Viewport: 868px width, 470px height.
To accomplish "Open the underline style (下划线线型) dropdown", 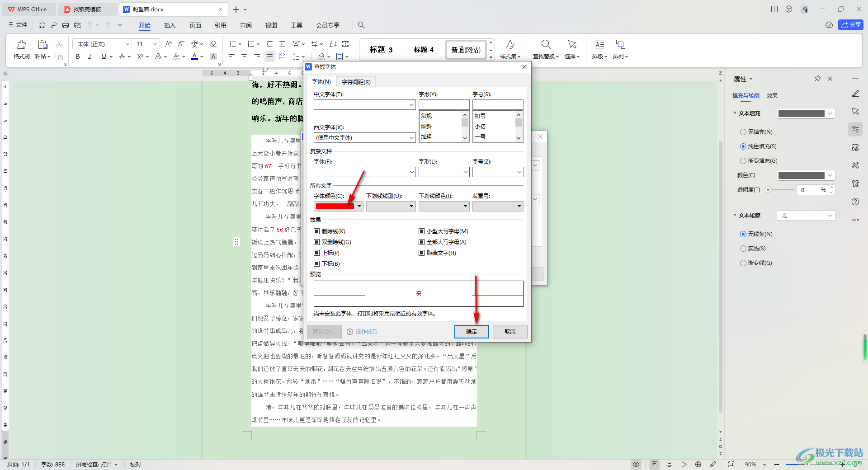I will click(x=391, y=207).
